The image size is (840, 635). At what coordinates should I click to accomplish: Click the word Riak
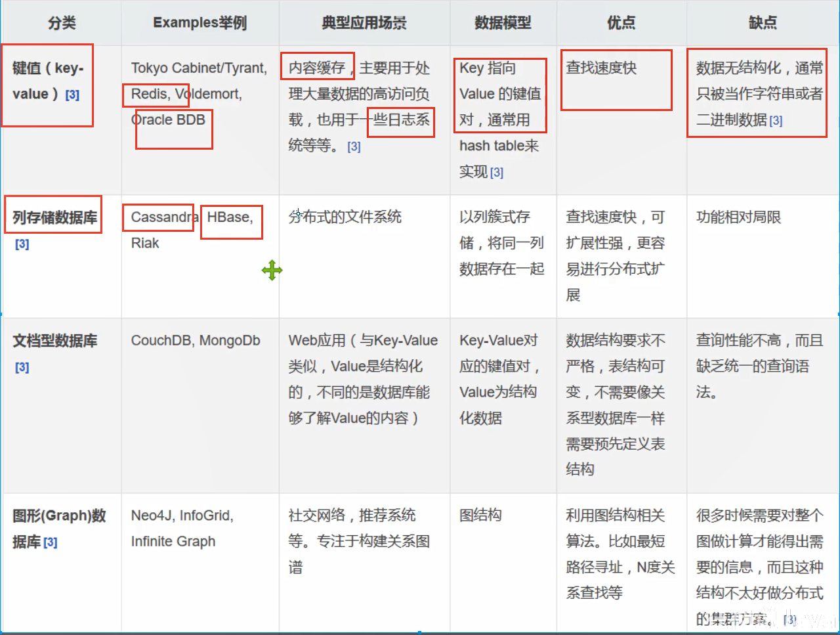pyautogui.click(x=145, y=243)
